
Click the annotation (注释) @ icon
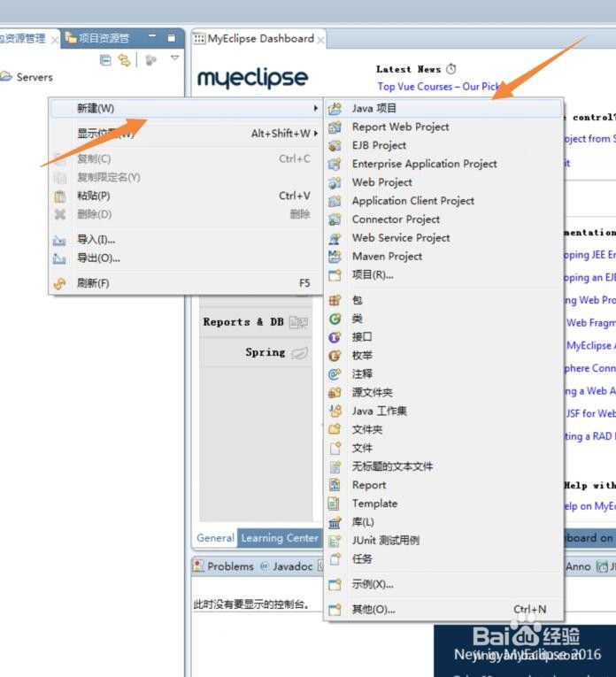335,374
